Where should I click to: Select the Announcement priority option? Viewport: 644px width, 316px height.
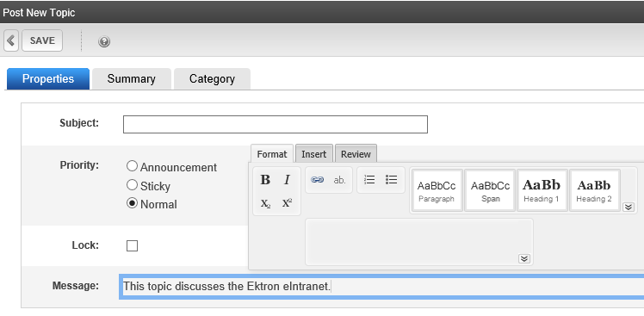pyautogui.click(x=132, y=166)
